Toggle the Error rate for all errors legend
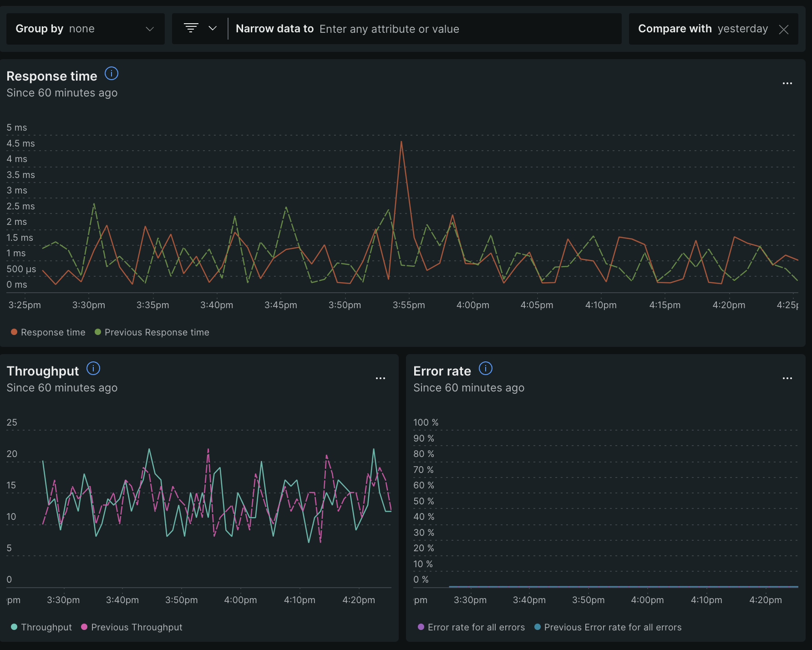The width and height of the screenshot is (812, 650). point(472,627)
